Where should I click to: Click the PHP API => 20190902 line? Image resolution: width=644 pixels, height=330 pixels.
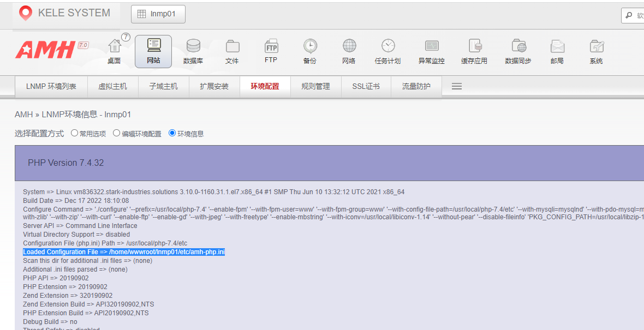[x=56, y=278]
